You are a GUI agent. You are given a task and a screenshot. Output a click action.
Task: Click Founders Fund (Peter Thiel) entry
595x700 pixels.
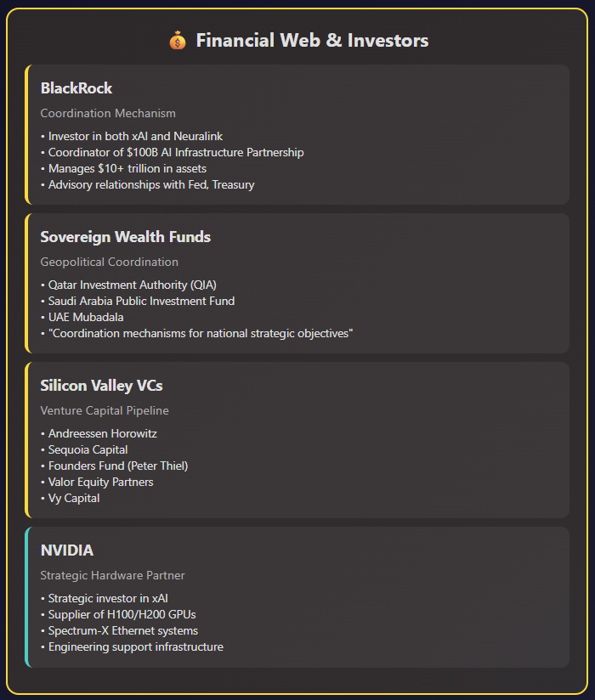117,466
